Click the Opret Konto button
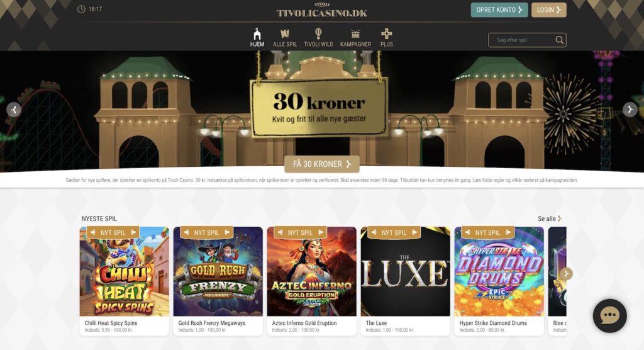This screenshot has width=644, height=350. (499, 10)
